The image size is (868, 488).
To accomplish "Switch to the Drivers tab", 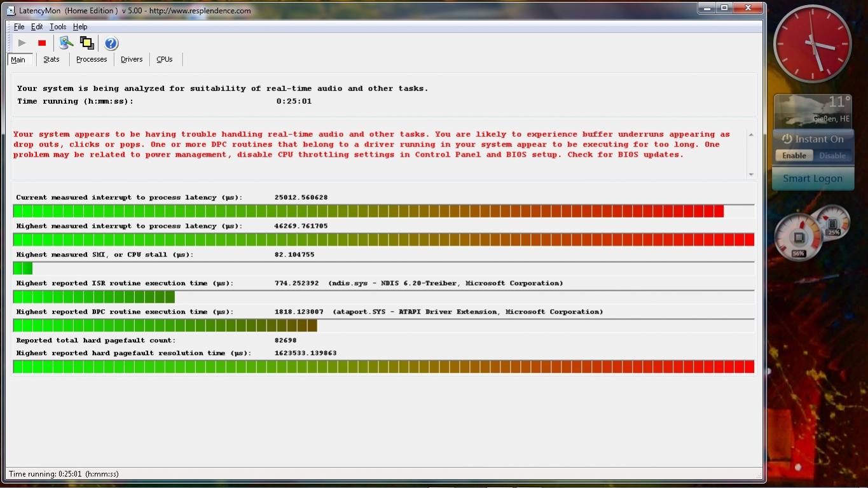I will [132, 59].
